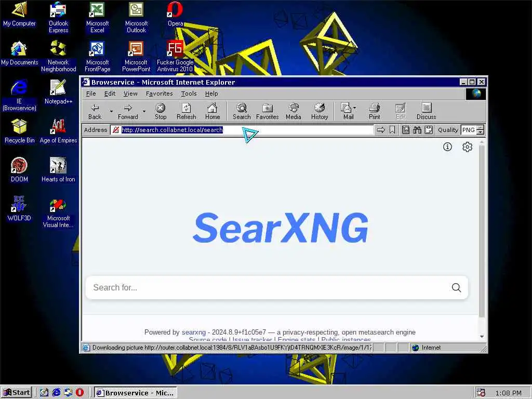
Task: Select Microsoft Excel desktop icon
Action: click(x=97, y=17)
